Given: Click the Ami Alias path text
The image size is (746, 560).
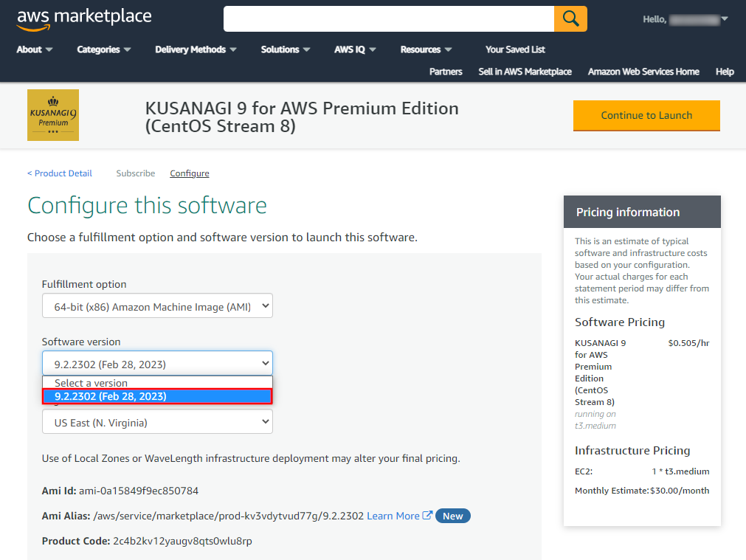Looking at the screenshot, I should [228, 516].
